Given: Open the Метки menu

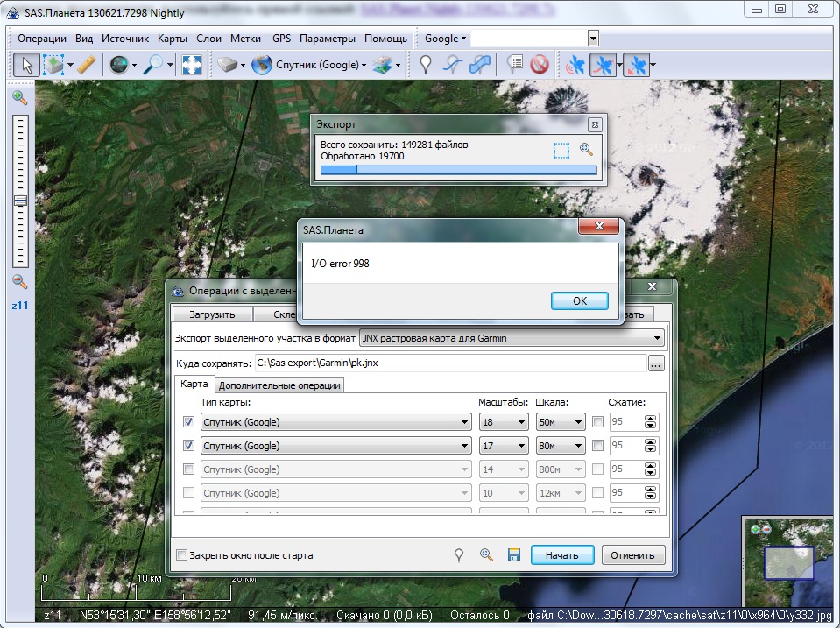Looking at the screenshot, I should 245,39.
